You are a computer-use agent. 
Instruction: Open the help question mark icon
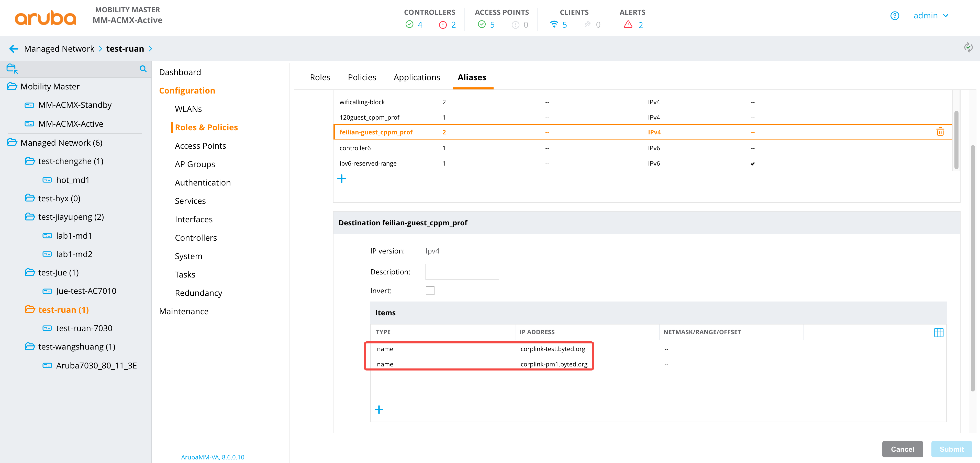[x=894, y=16]
